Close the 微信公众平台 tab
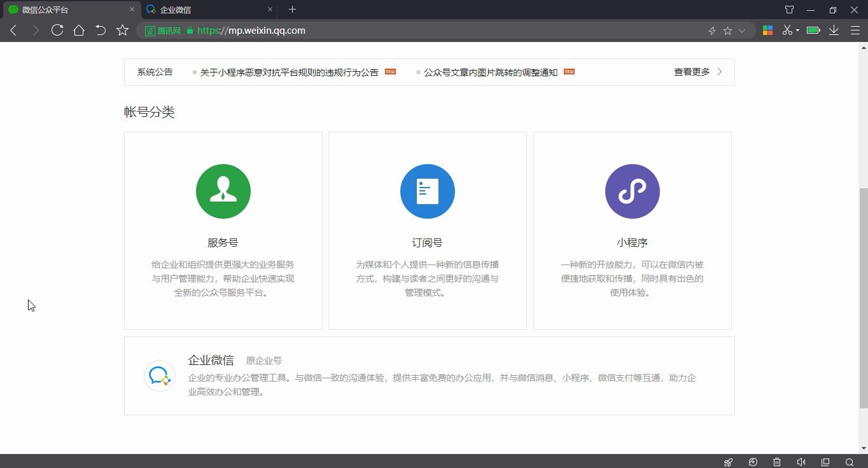The width and height of the screenshot is (868, 468). pyautogui.click(x=132, y=10)
